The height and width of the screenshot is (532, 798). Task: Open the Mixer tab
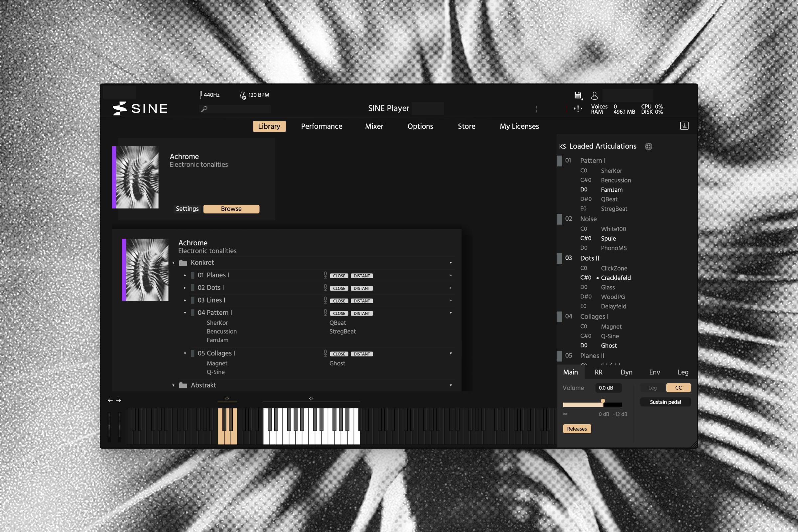click(374, 126)
